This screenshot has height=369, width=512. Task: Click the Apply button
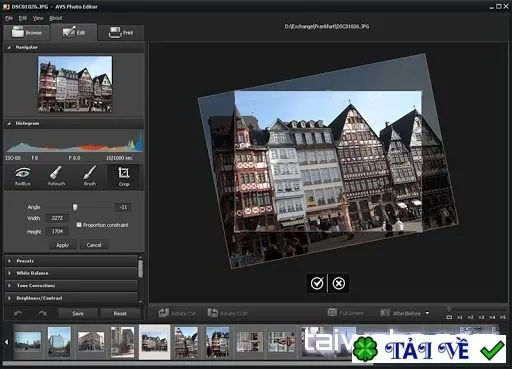point(62,245)
